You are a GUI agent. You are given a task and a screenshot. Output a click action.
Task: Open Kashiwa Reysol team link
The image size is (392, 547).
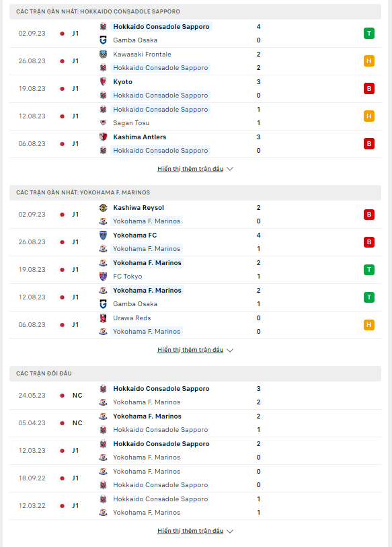click(139, 208)
